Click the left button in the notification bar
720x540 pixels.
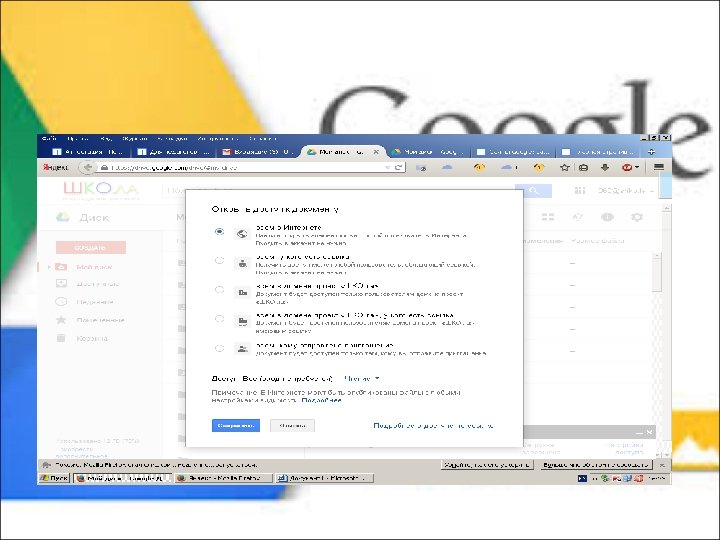click(x=488, y=465)
